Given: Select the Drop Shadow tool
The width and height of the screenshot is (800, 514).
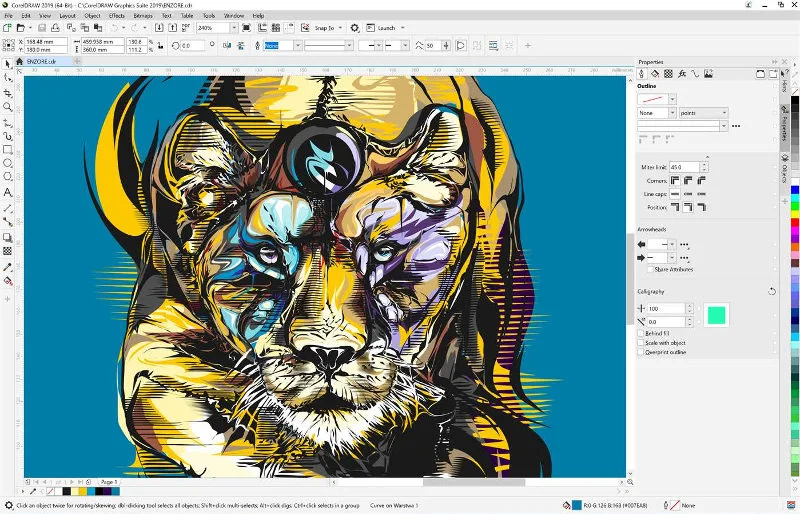Looking at the screenshot, I should click(x=7, y=237).
